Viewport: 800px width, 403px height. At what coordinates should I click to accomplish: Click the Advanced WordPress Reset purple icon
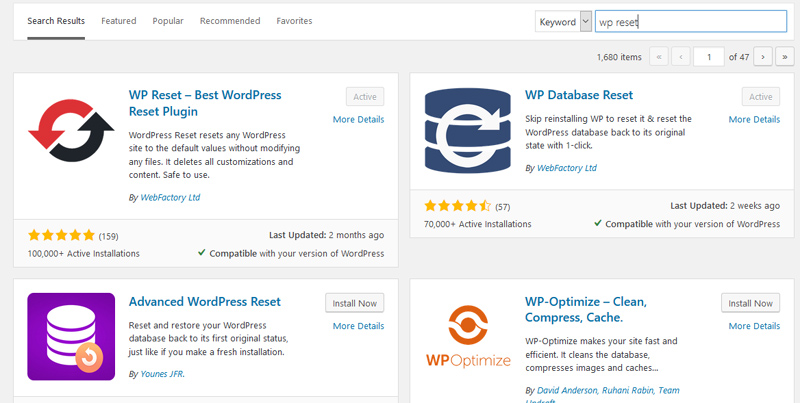pos(71,336)
